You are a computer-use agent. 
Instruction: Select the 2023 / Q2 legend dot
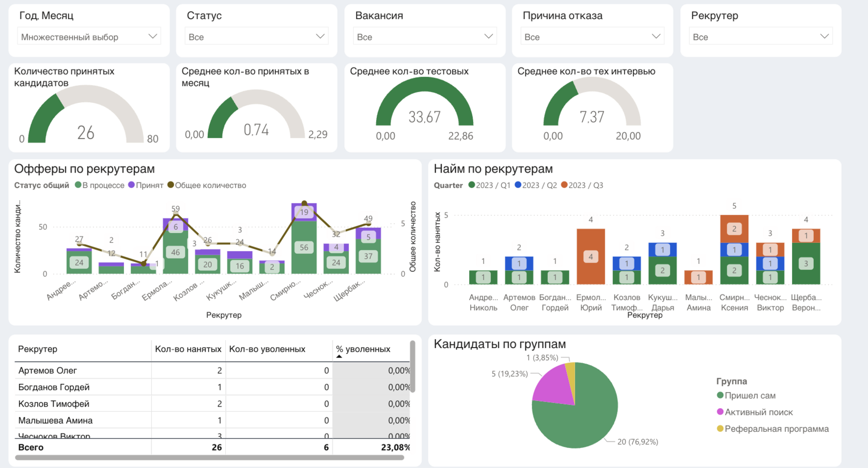pyautogui.click(x=518, y=185)
